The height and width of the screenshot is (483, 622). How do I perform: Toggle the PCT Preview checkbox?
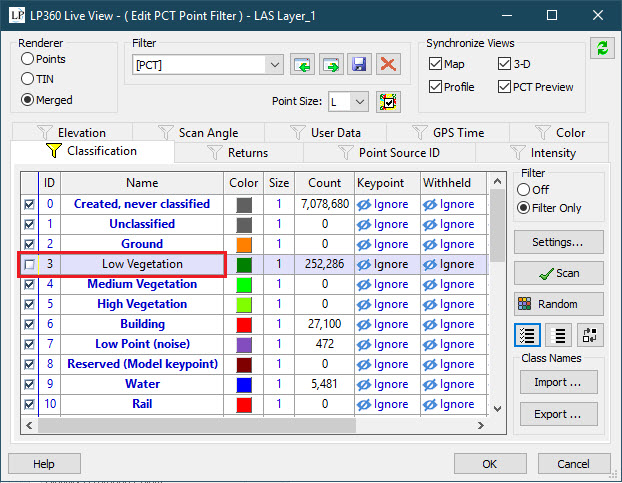[504, 87]
